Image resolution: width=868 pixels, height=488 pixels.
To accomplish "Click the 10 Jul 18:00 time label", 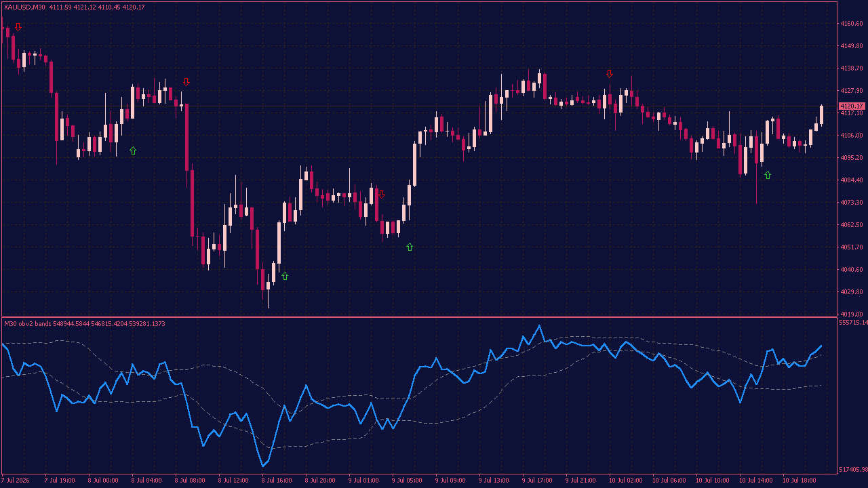I will click(800, 481).
